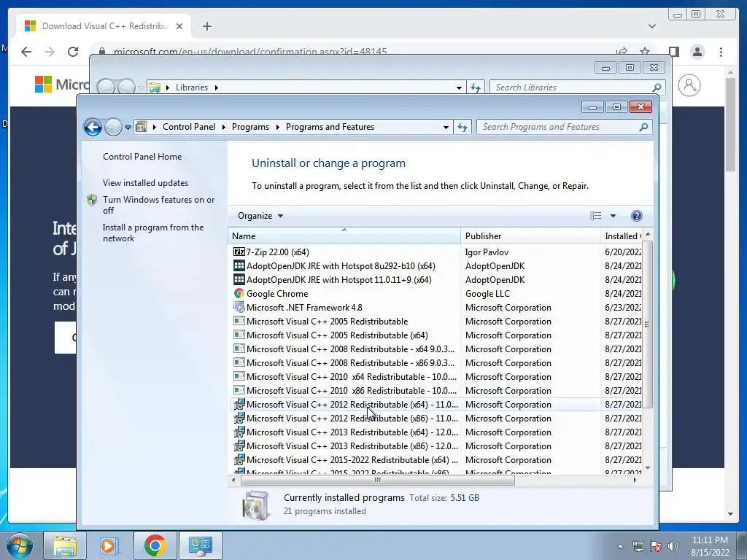The height and width of the screenshot is (560, 747).
Task: Open the blue Help icon
Action: pyautogui.click(x=636, y=216)
